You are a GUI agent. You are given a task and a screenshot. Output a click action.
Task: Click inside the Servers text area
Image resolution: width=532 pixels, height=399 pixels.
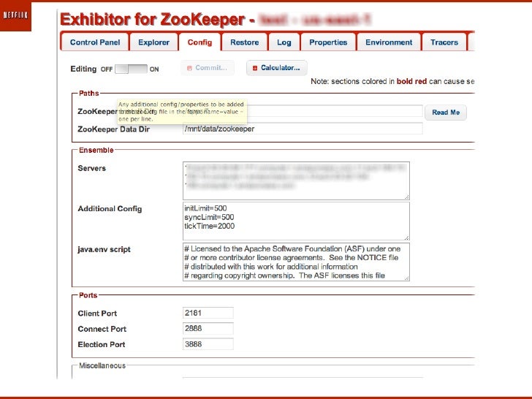pos(296,180)
